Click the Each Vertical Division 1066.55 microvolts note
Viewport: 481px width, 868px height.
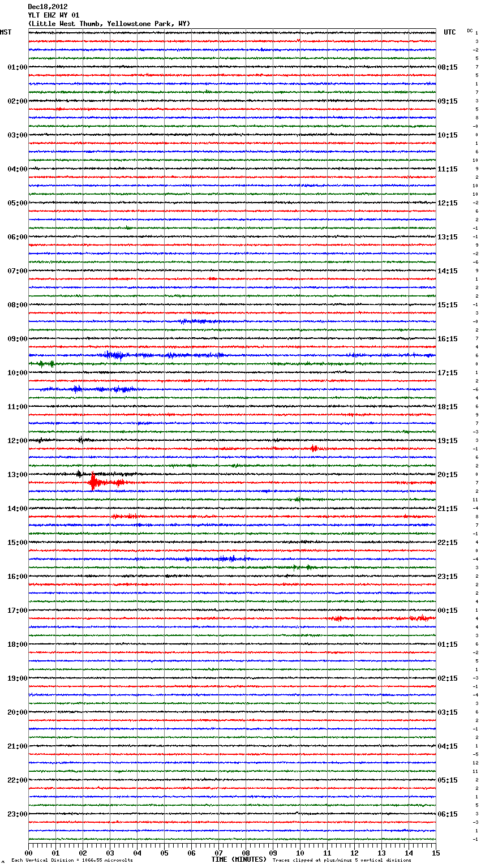72,860
